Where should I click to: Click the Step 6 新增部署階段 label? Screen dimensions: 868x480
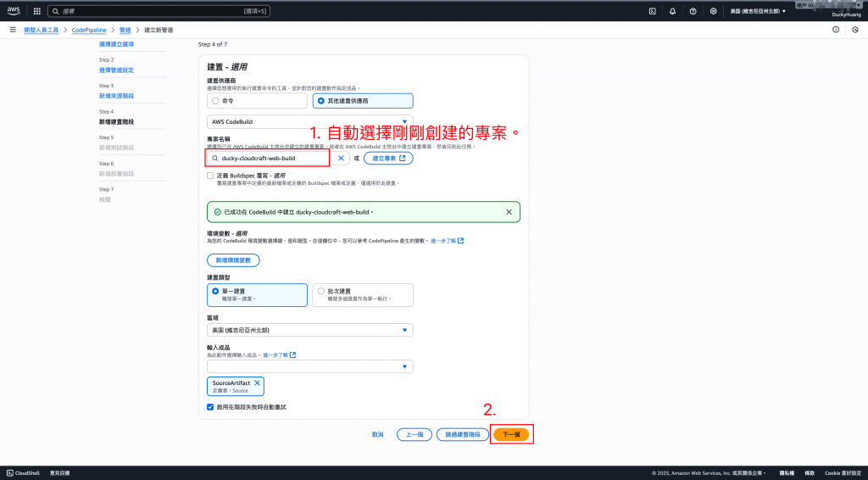point(116,174)
